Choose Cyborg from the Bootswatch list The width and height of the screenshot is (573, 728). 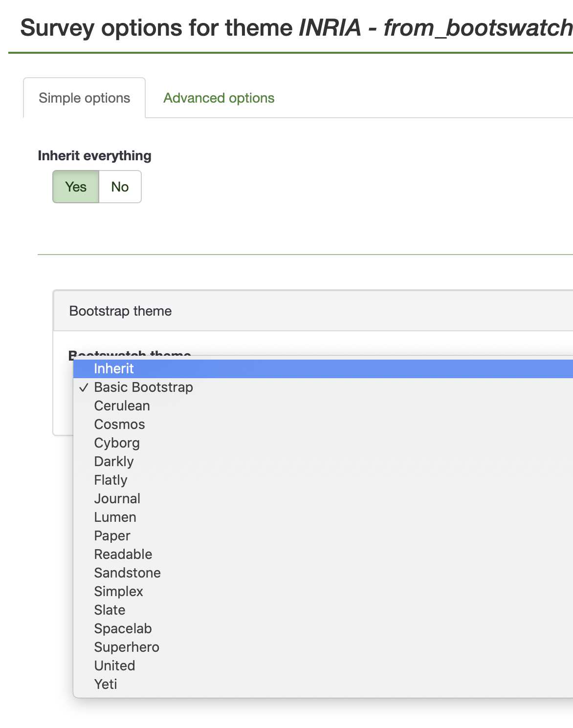click(x=117, y=443)
